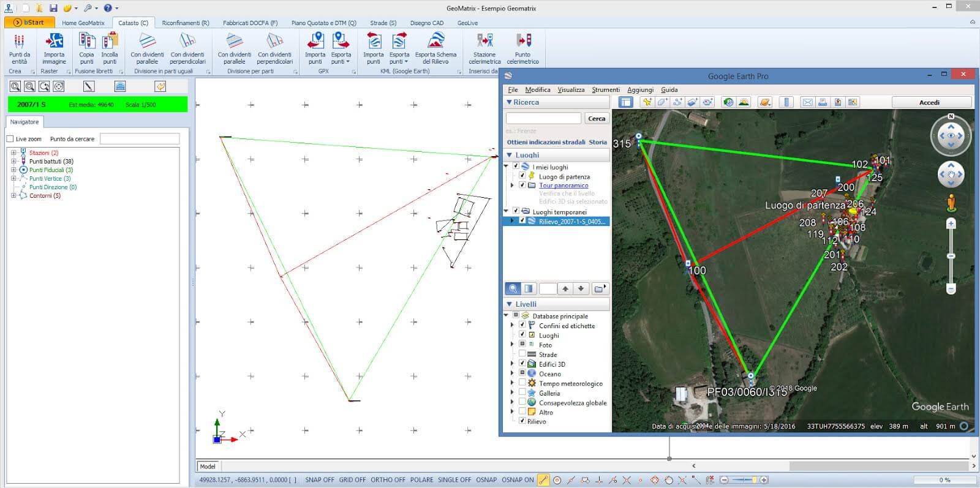Insert a Punto celerimetrico
Viewport: 980px width, 488px height.
click(x=522, y=48)
